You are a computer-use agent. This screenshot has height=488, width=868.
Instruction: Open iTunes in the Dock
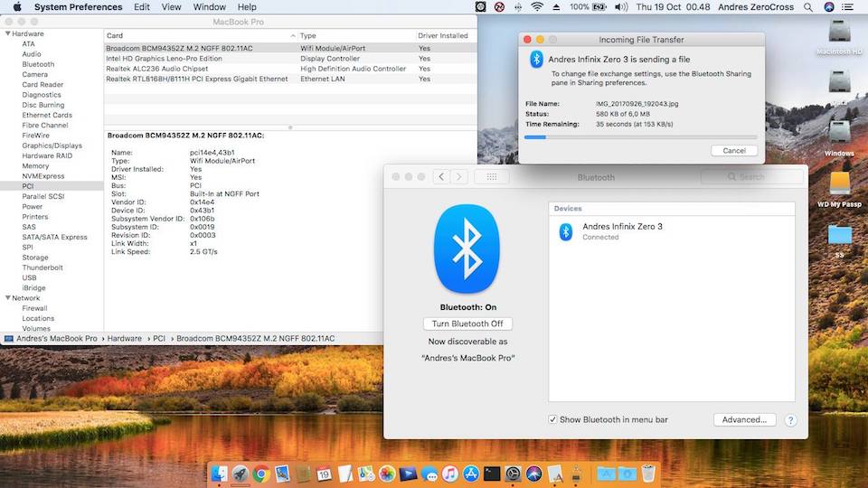(450, 474)
